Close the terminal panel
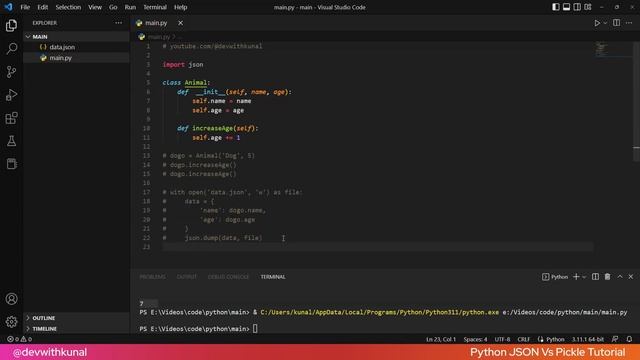This screenshot has height=360, width=640. pos(631,277)
